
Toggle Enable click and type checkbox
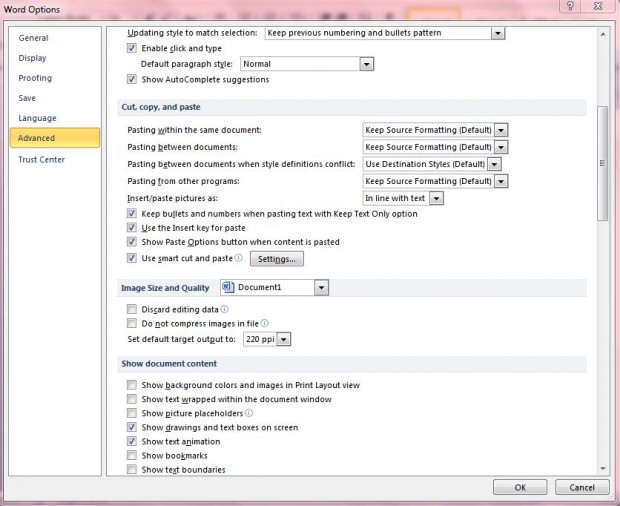pyautogui.click(x=132, y=48)
